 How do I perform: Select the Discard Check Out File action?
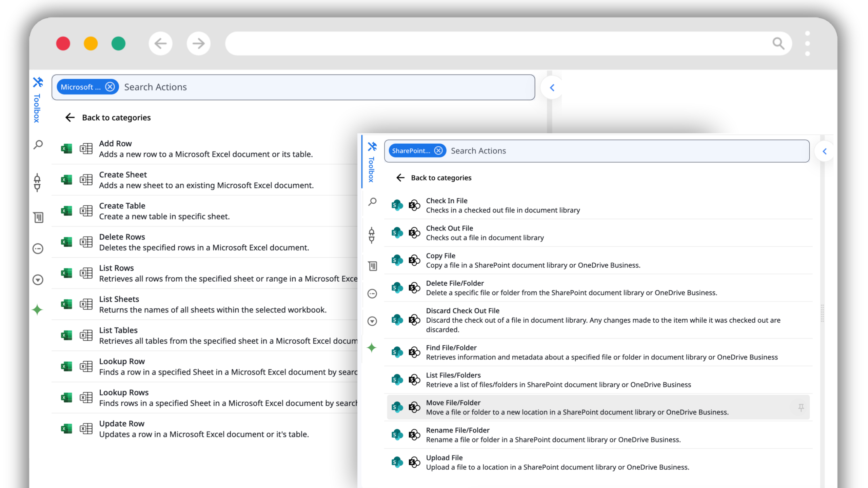pyautogui.click(x=598, y=320)
